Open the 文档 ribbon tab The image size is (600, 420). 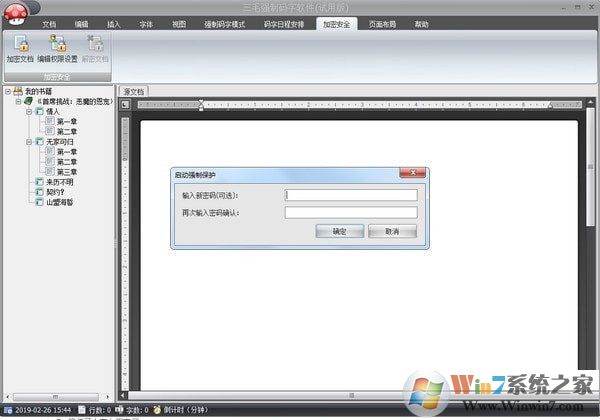click(x=49, y=24)
